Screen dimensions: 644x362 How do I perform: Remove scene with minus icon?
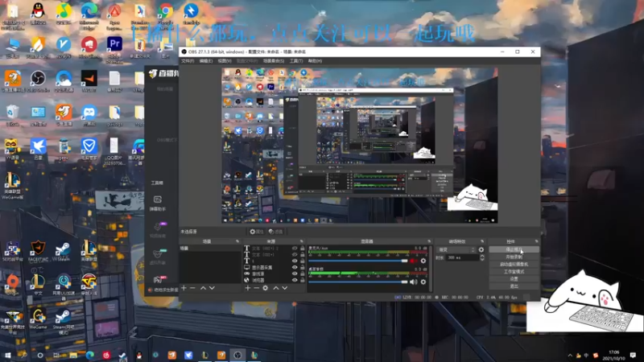tap(192, 288)
